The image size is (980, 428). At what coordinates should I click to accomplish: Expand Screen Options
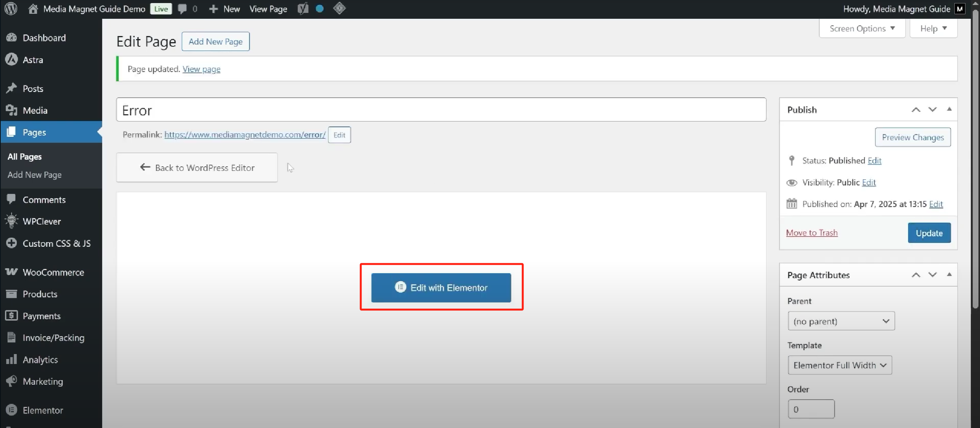[862, 28]
